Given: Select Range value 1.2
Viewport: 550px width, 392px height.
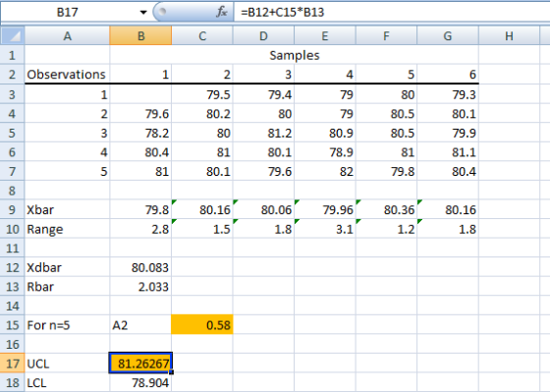Looking at the screenshot, I should tap(386, 229).
